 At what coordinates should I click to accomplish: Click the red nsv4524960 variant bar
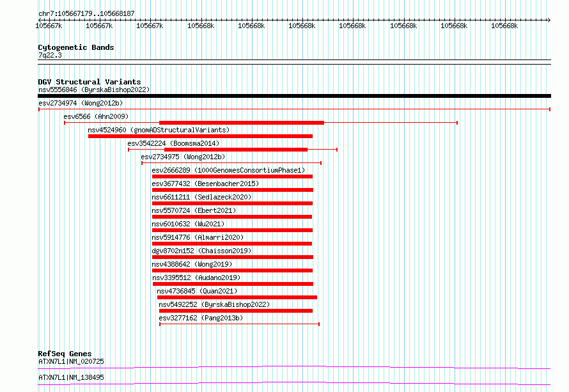pos(200,136)
